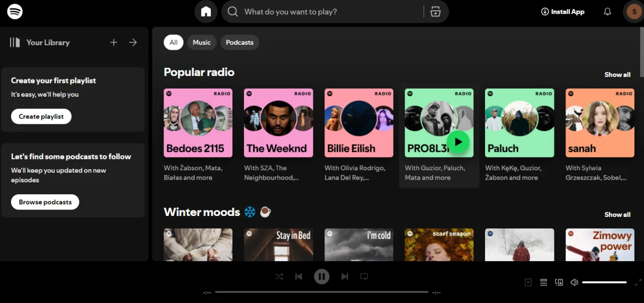Screen dimensions: 644x303
Task: Click the Spotify logo
Action: 15,12
